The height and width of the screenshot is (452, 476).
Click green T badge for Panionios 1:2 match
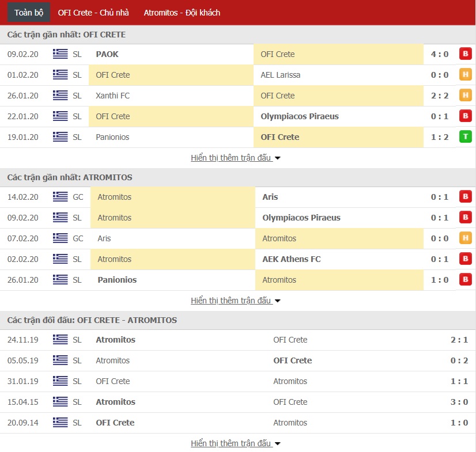pos(466,136)
